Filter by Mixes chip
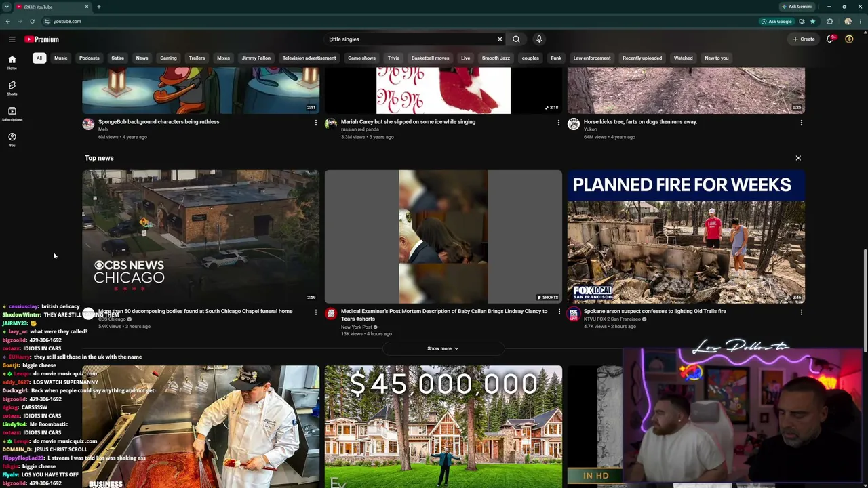Image resolution: width=868 pixels, height=488 pixels. 223,58
